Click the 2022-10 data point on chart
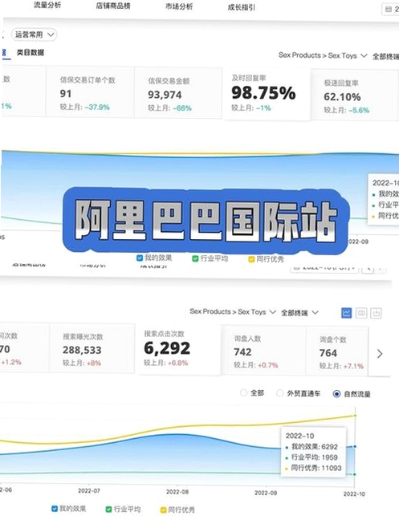Viewport: 399px width, 532px height. (x=355, y=446)
